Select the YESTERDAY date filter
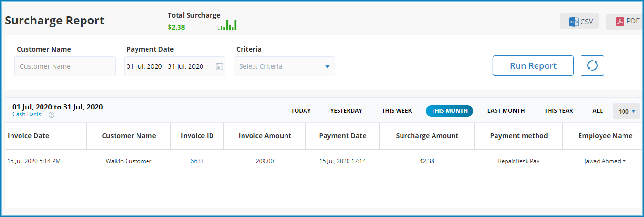 point(346,111)
